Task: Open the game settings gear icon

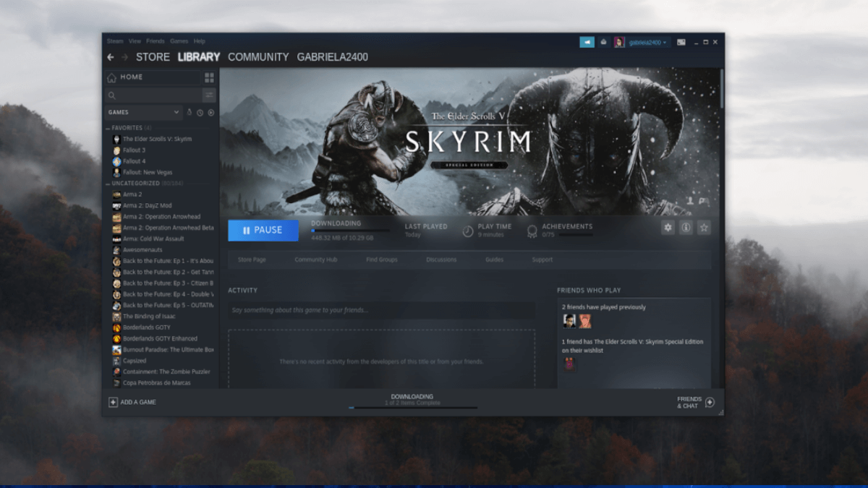Action: point(668,227)
